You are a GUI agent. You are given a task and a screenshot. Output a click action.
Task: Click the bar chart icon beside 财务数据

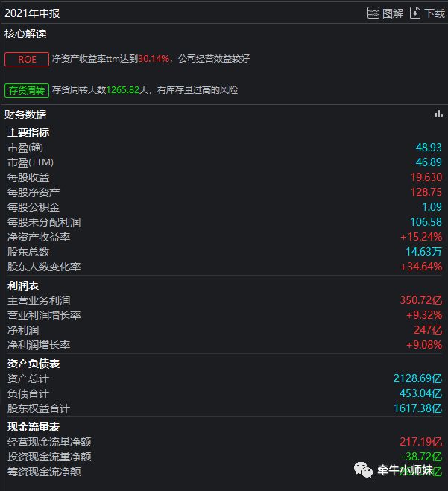coord(438,115)
